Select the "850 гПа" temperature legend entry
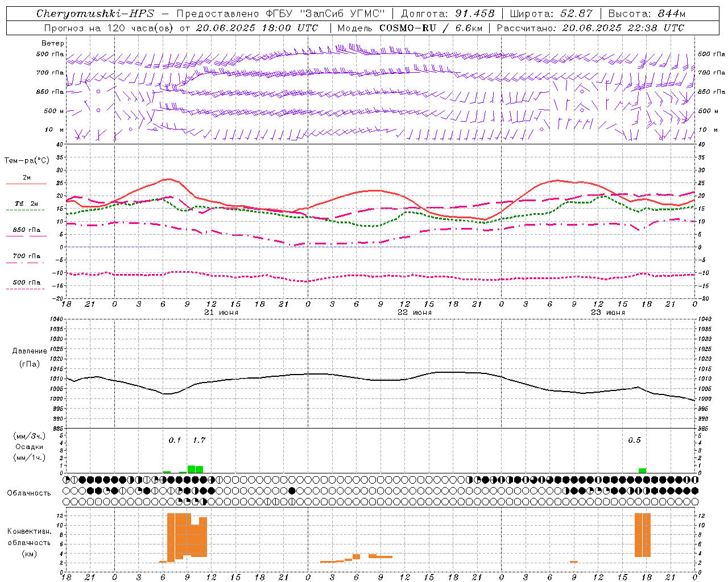This screenshot has width=728, height=582. click(x=27, y=230)
